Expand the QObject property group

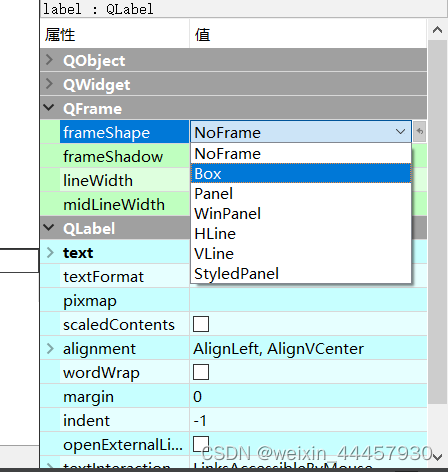(49, 60)
